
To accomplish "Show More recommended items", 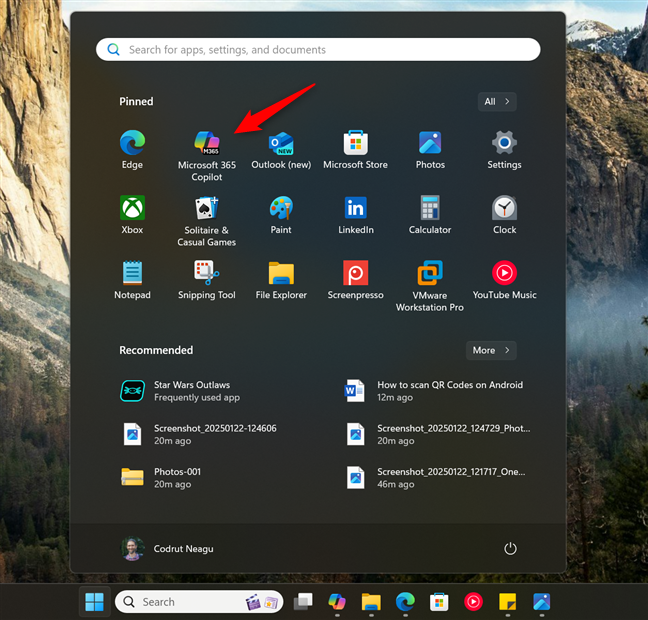I will point(491,351).
